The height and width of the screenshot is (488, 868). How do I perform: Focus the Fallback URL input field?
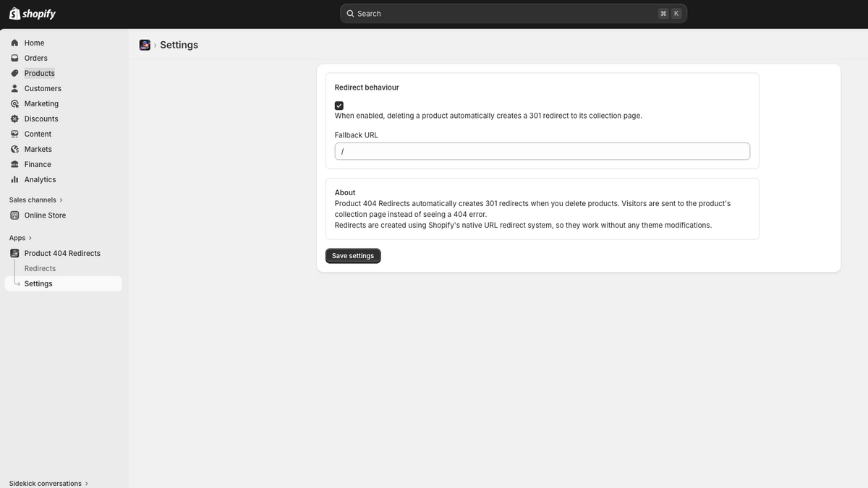point(542,151)
